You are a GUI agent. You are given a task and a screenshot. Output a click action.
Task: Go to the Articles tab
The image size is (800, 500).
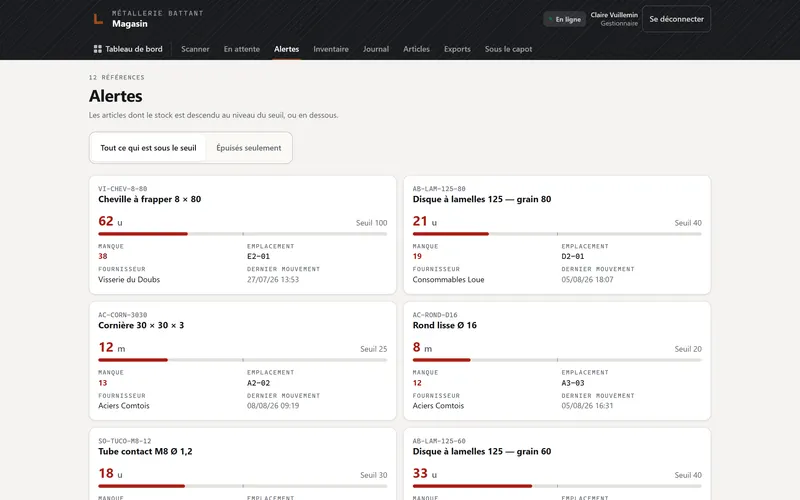(x=416, y=49)
